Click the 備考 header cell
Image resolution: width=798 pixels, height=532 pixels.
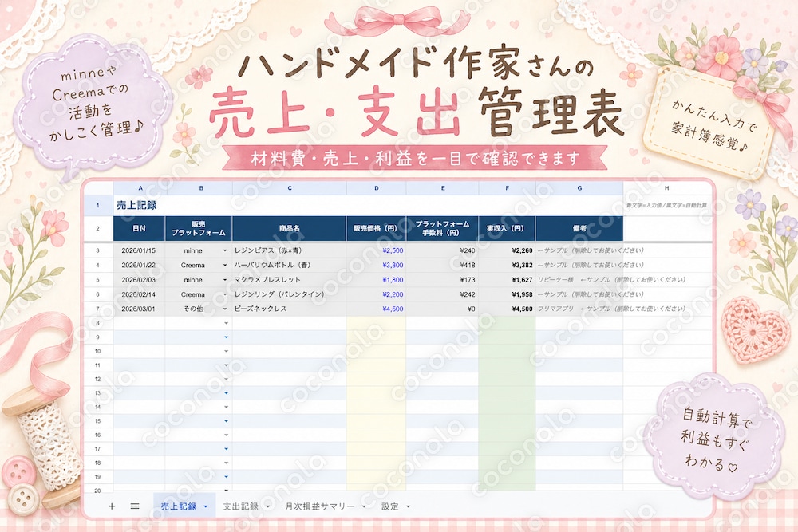[x=579, y=228]
